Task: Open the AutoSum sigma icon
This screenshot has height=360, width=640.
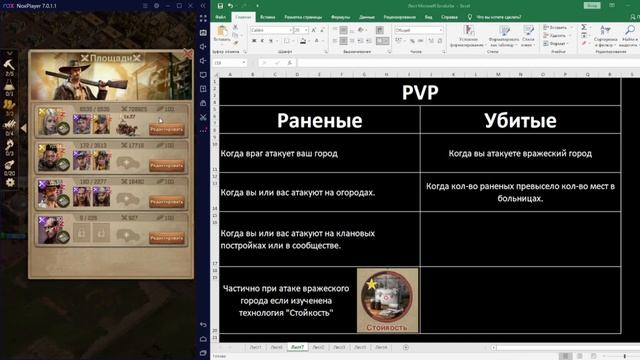Action: (584, 27)
